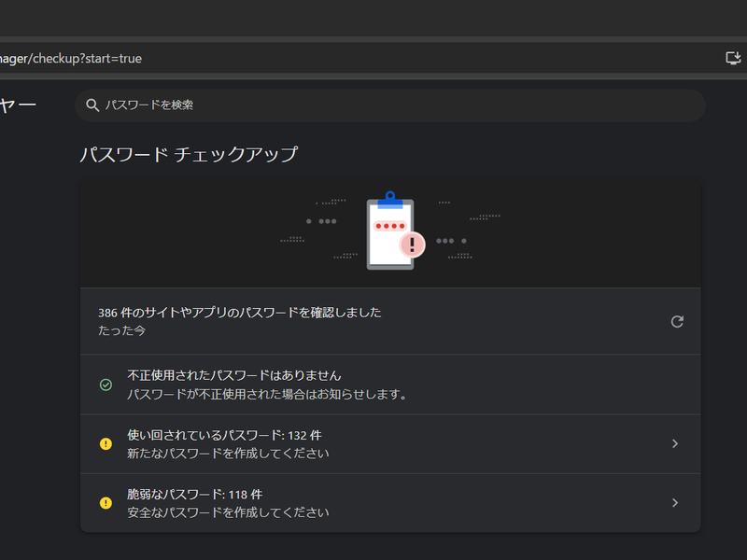Image resolution: width=747 pixels, height=560 pixels.
Task: Open the 脆弱なパスワード: 118 件 row
Action: point(373,502)
